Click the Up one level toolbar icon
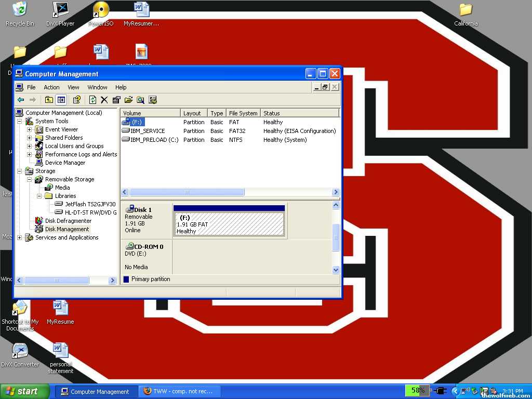The image size is (532, 399). click(x=49, y=100)
